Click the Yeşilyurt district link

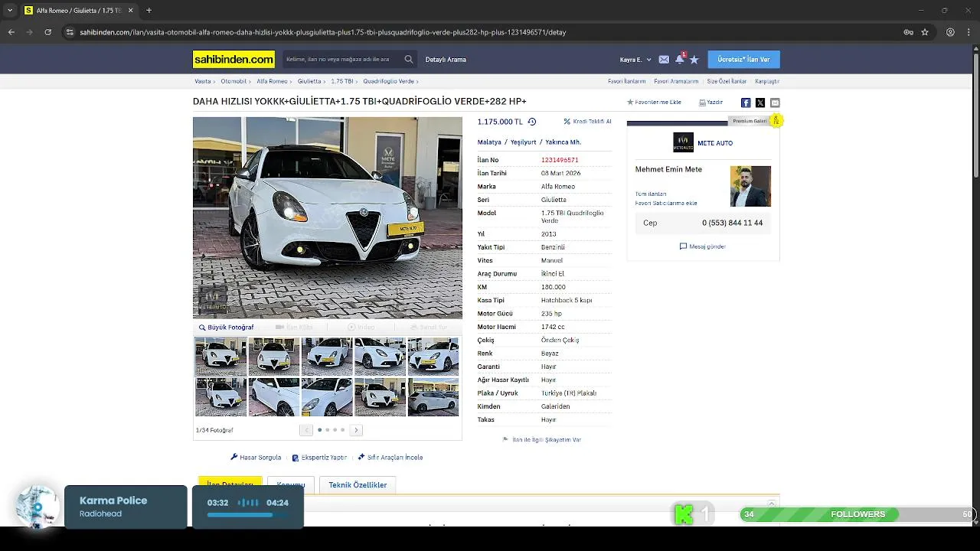point(524,142)
